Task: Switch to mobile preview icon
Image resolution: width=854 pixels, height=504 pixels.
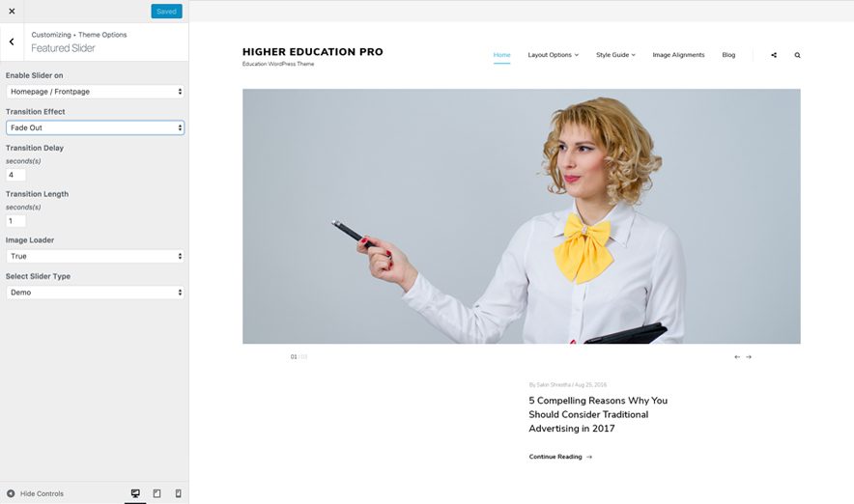Action: tap(178, 493)
